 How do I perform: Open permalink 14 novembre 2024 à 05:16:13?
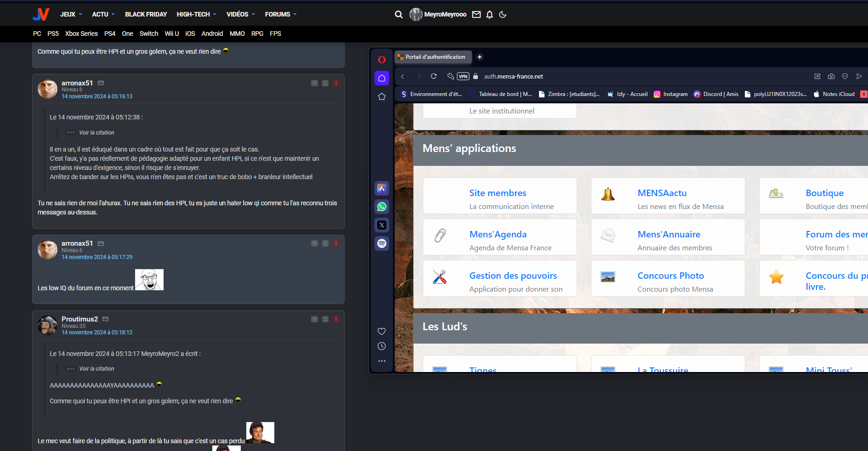(x=97, y=96)
